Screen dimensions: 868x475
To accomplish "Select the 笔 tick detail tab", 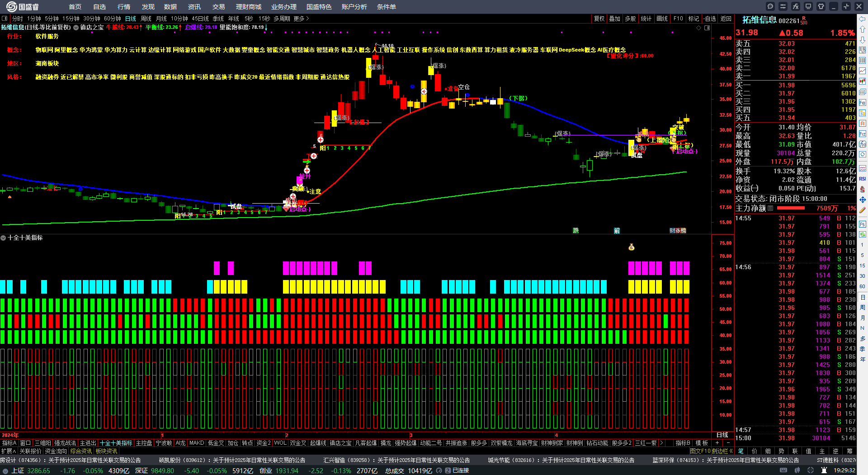I will tap(741, 451).
